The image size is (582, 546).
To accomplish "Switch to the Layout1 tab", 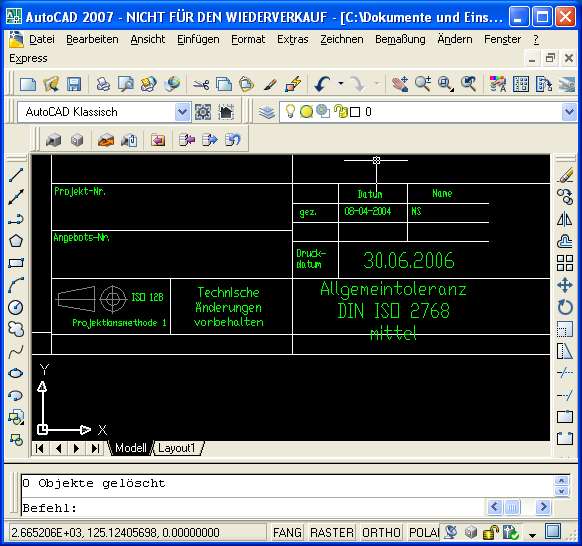I will pos(177,448).
